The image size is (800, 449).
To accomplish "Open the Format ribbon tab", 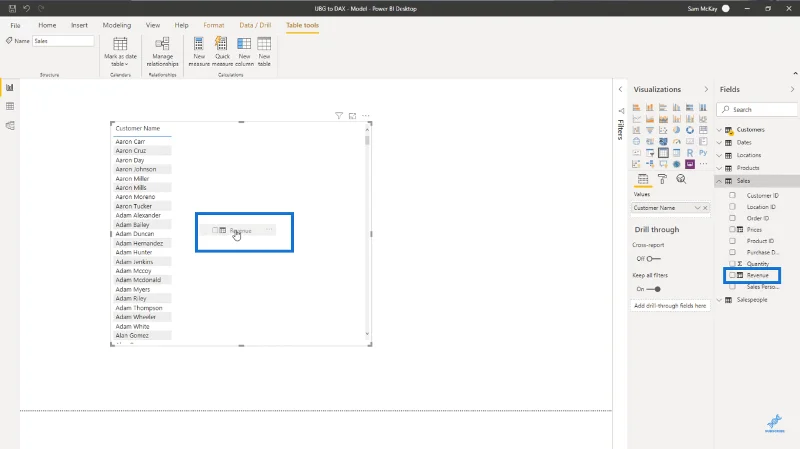I will (x=214, y=25).
